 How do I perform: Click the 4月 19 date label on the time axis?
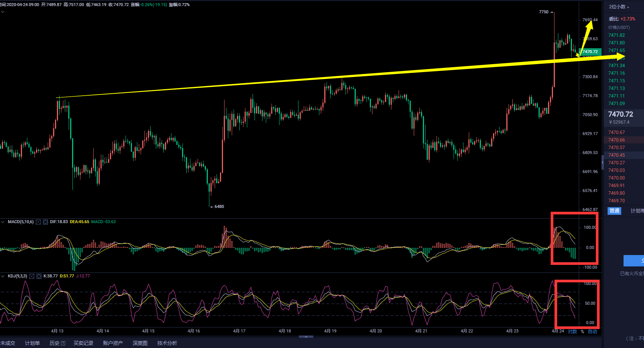330,331
